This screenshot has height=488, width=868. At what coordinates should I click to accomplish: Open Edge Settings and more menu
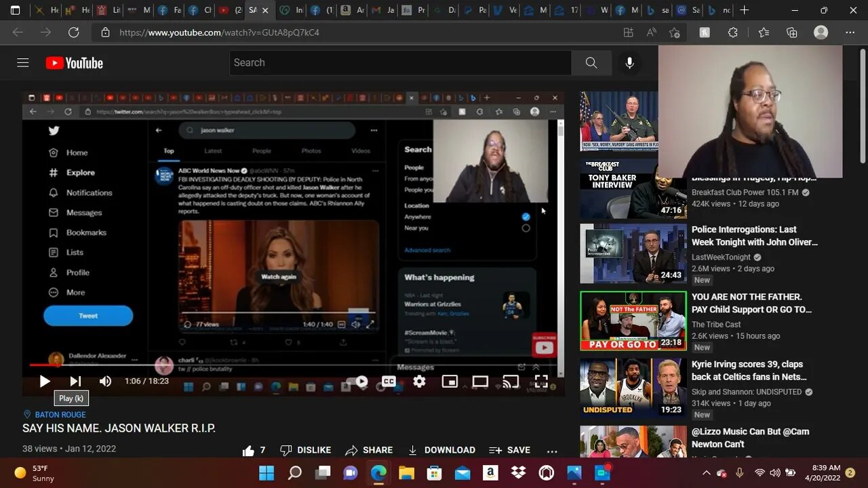click(x=850, y=33)
